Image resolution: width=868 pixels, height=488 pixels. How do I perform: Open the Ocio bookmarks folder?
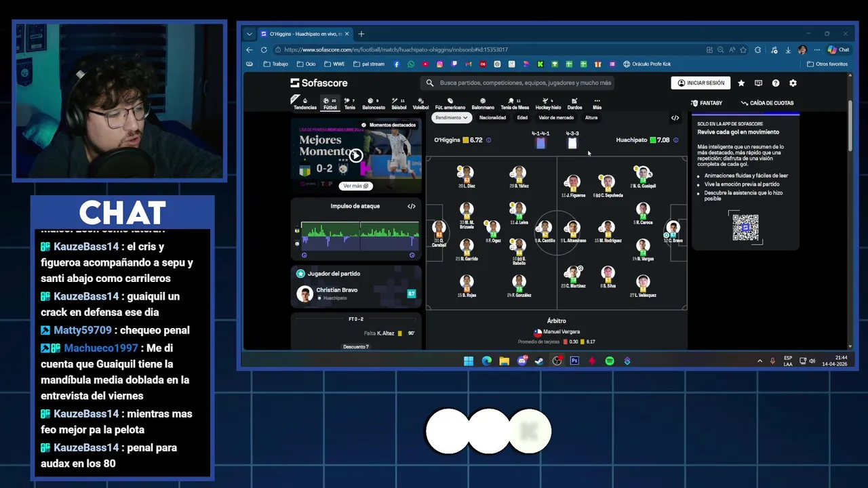point(306,64)
